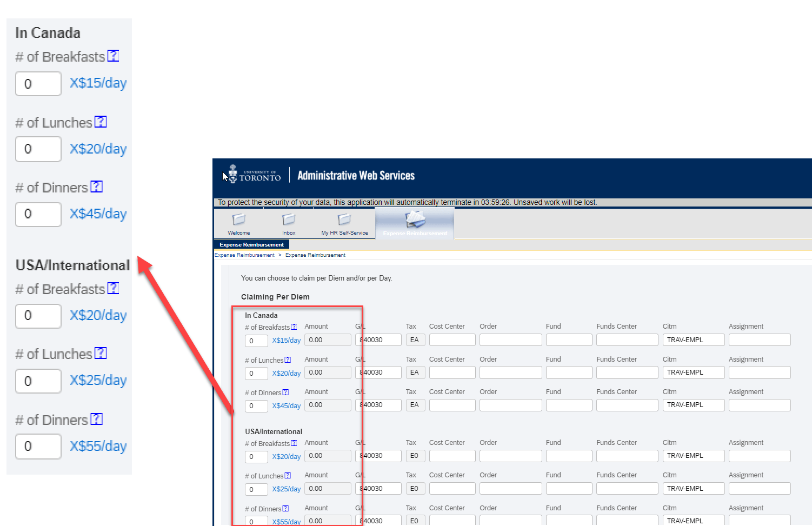The image size is (812, 526).
Task: Open USA/International Lunches help icon in enlarged panel
Action: pos(101,353)
